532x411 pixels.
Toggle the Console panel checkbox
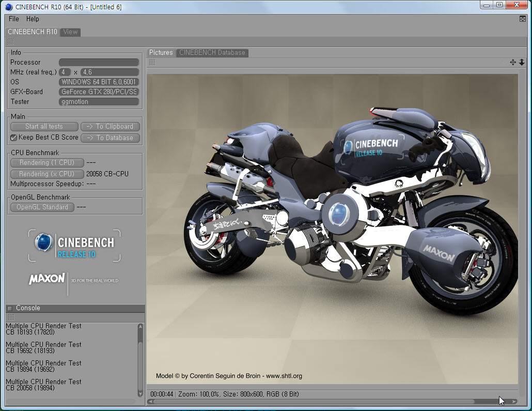pyautogui.click(x=10, y=308)
